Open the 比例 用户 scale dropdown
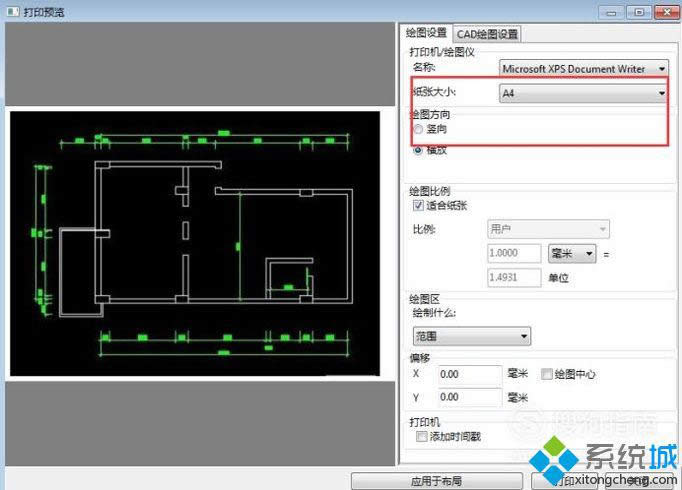The height and width of the screenshot is (490, 682). pos(548,229)
